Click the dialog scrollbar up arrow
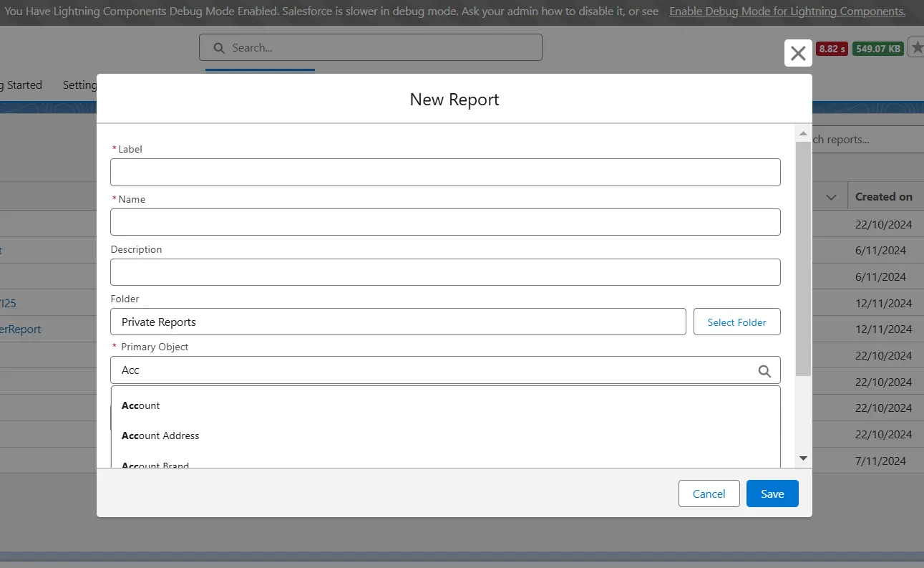The image size is (924, 568). (803, 134)
